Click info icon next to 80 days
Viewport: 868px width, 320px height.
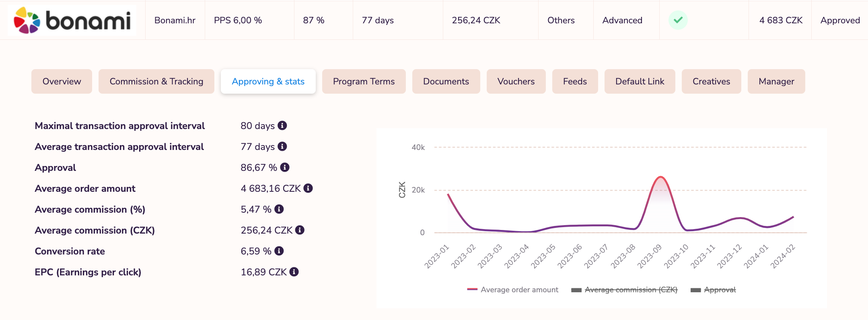coord(282,125)
